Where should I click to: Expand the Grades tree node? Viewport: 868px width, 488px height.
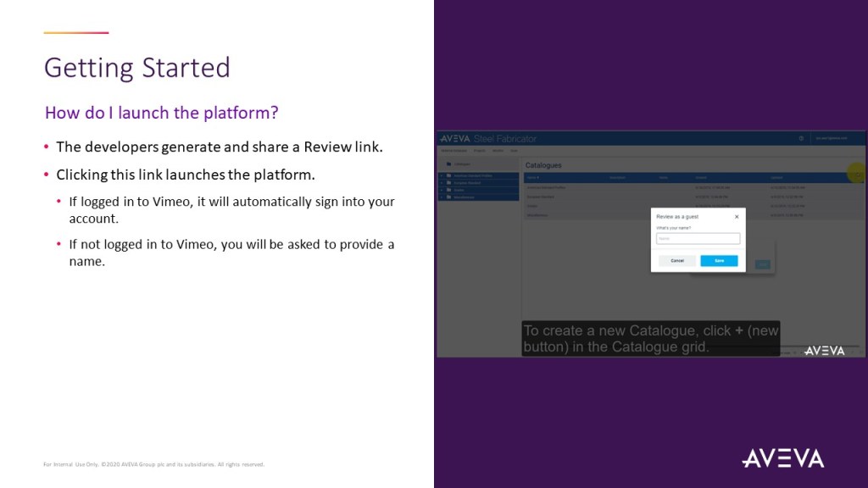441,190
